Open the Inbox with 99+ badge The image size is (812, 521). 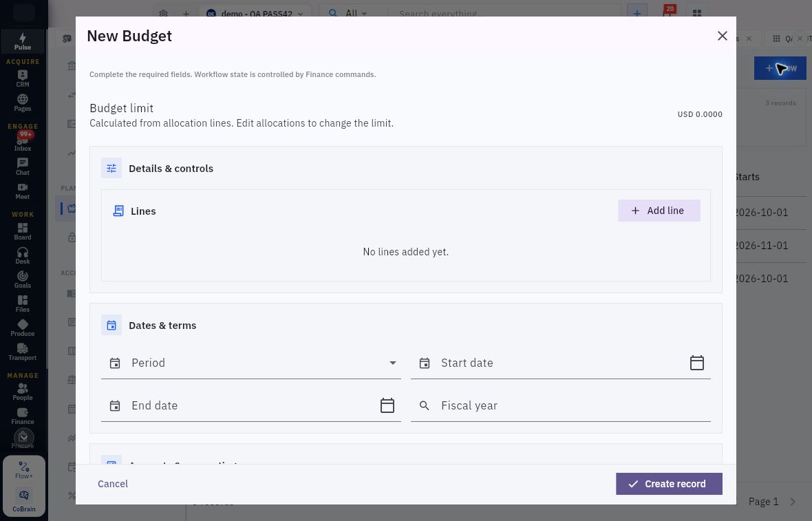[22, 141]
